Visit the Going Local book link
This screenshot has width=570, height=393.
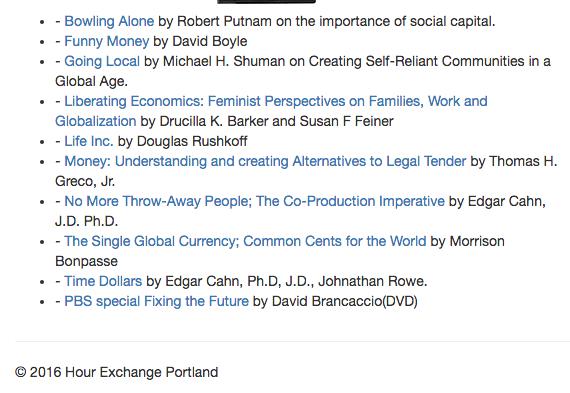(x=102, y=61)
